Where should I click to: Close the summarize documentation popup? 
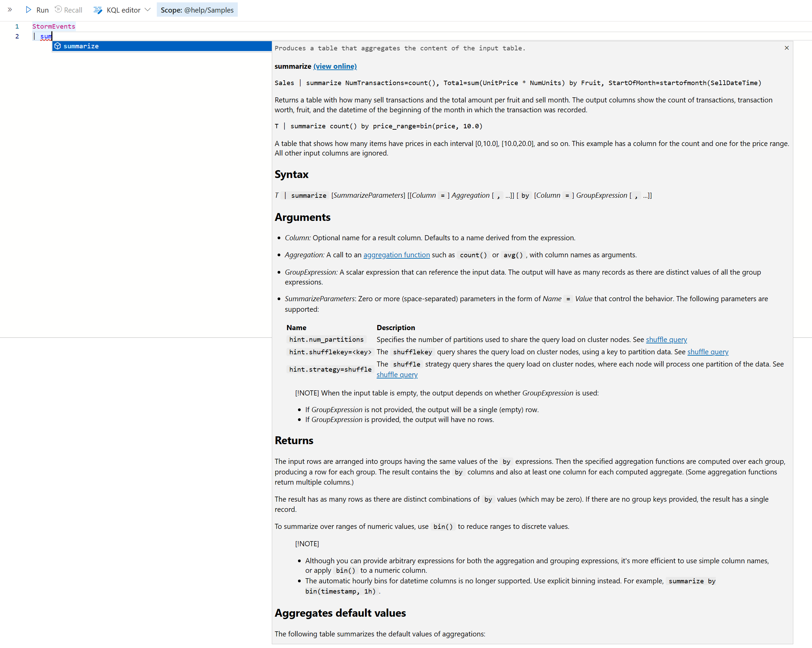[786, 48]
